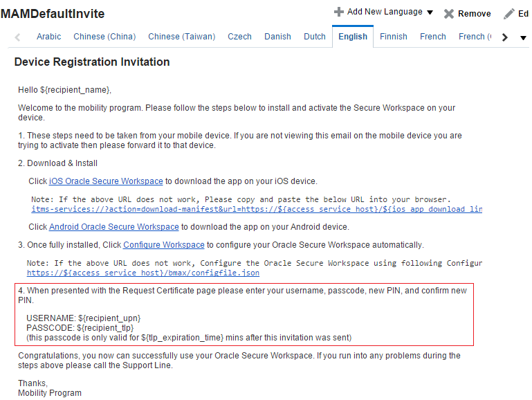Click the X Remove icon
The height and width of the screenshot is (400, 532).
[448, 14]
